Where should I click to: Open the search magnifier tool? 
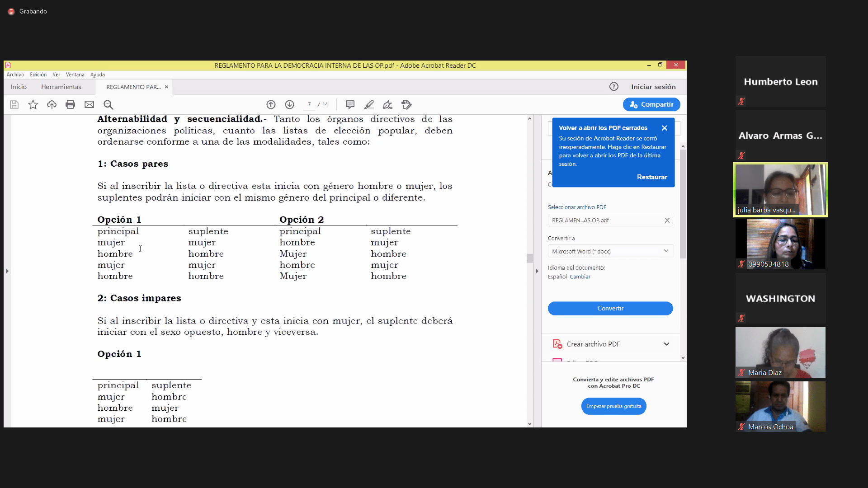coord(108,105)
